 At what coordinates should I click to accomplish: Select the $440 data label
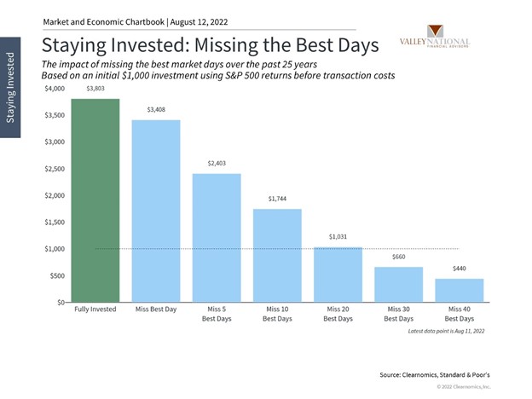(x=459, y=269)
